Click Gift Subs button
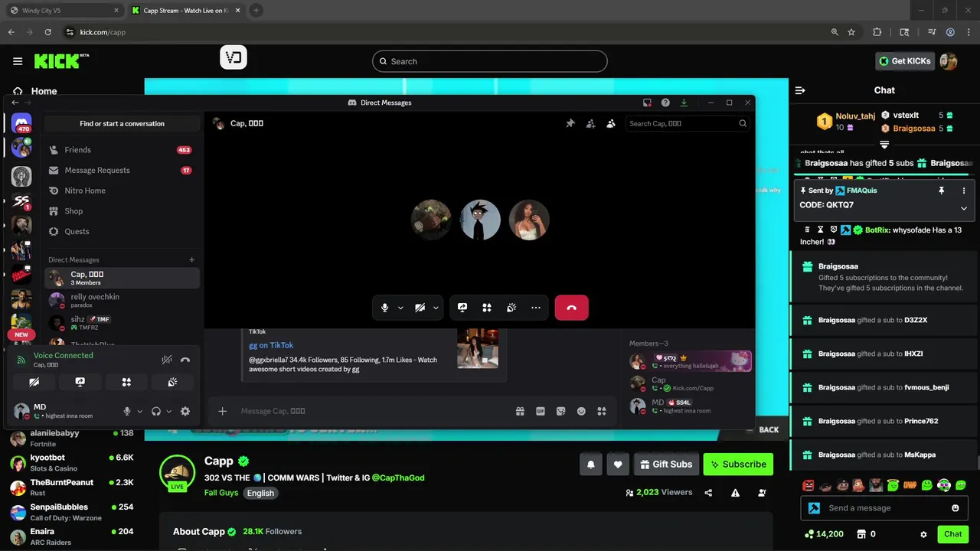This screenshot has width=980, height=551. pyautogui.click(x=666, y=464)
